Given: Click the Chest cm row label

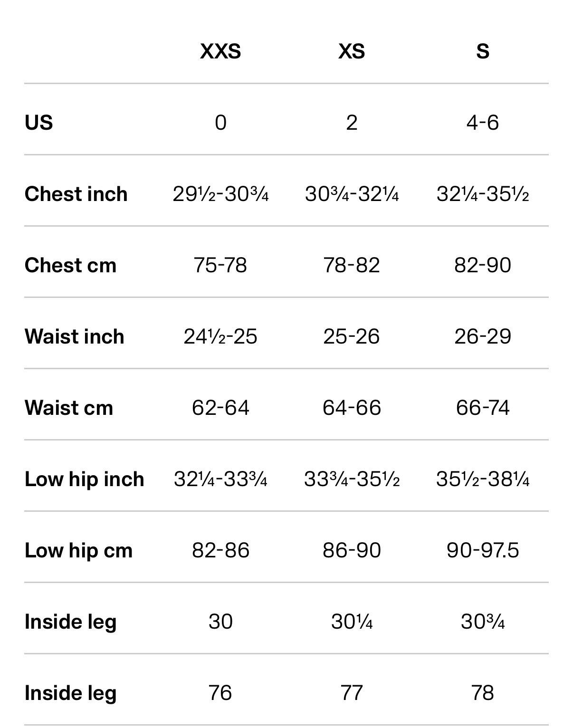Looking at the screenshot, I should coord(70,265).
